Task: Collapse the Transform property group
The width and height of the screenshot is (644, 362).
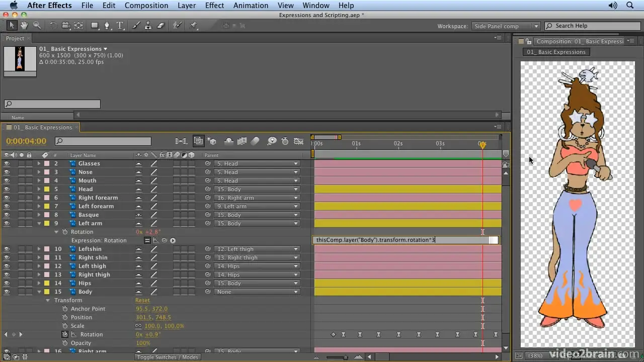Action: (48, 300)
